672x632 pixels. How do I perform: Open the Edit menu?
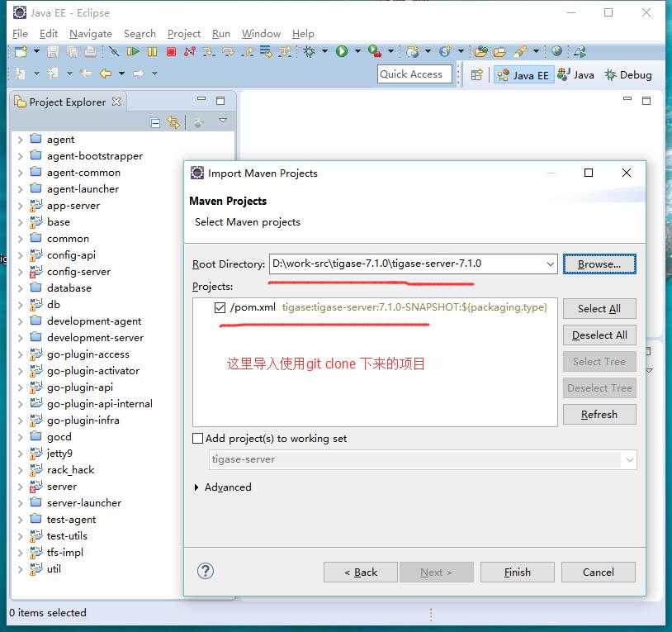coord(49,33)
